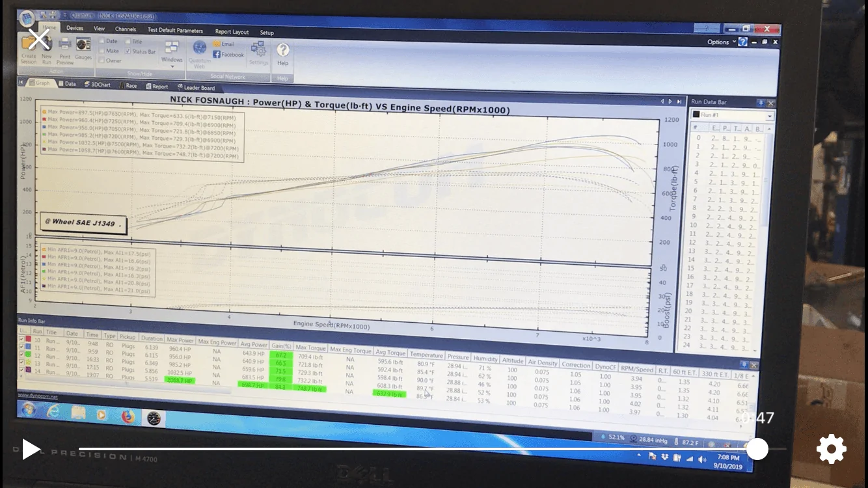This screenshot has width=868, height=488.
Task: Jump to last graph page arrow
Action: 679,101
